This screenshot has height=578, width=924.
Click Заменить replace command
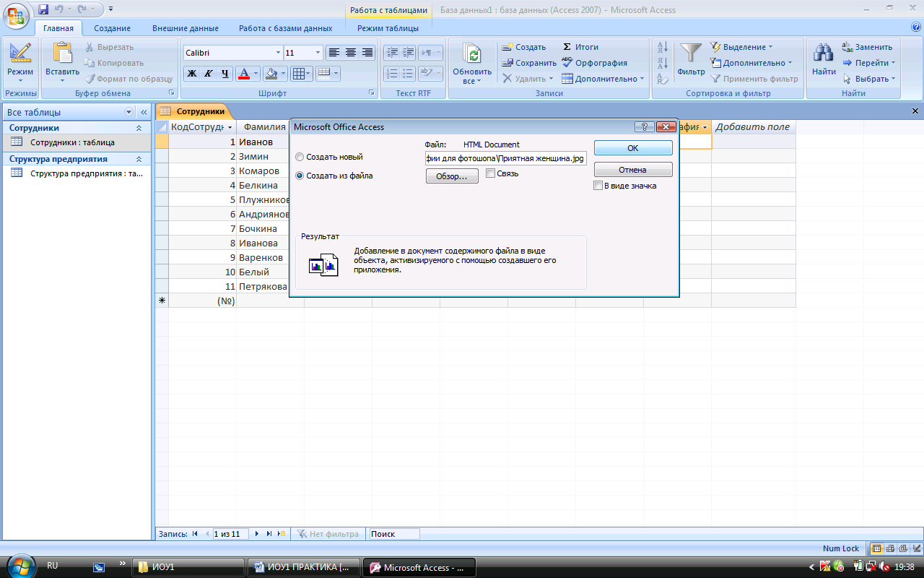click(x=867, y=47)
